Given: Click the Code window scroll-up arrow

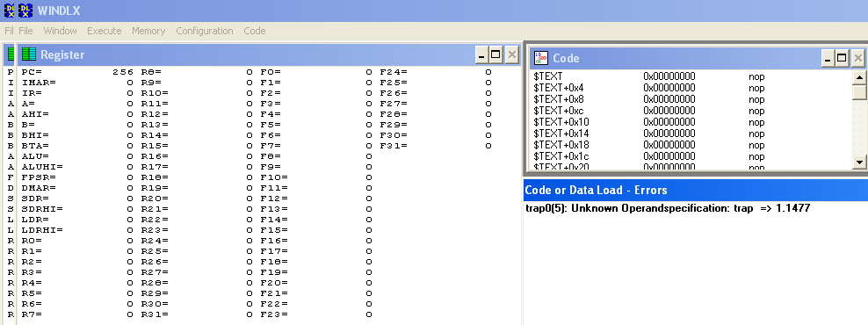Looking at the screenshot, I should 859,77.
